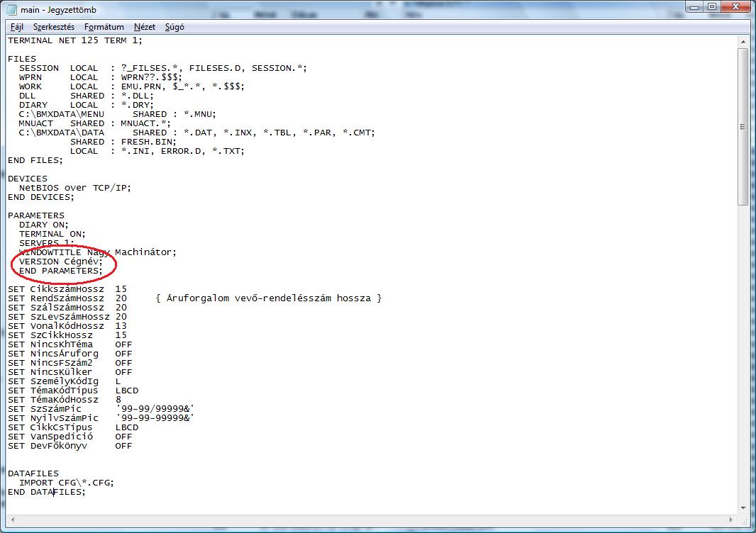Image resolution: width=756 pixels, height=533 pixels.
Task: Click the 'END DATAFILES;' line
Action: pos(46,492)
